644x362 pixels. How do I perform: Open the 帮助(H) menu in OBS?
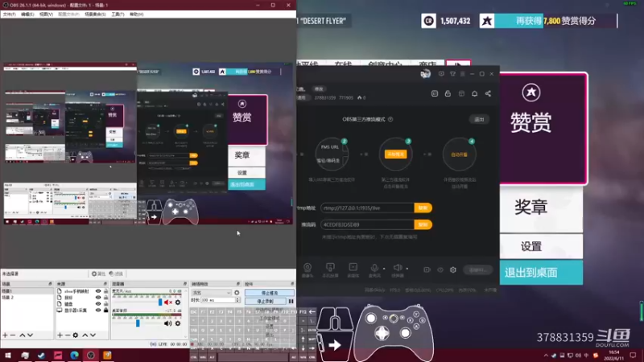point(136,14)
